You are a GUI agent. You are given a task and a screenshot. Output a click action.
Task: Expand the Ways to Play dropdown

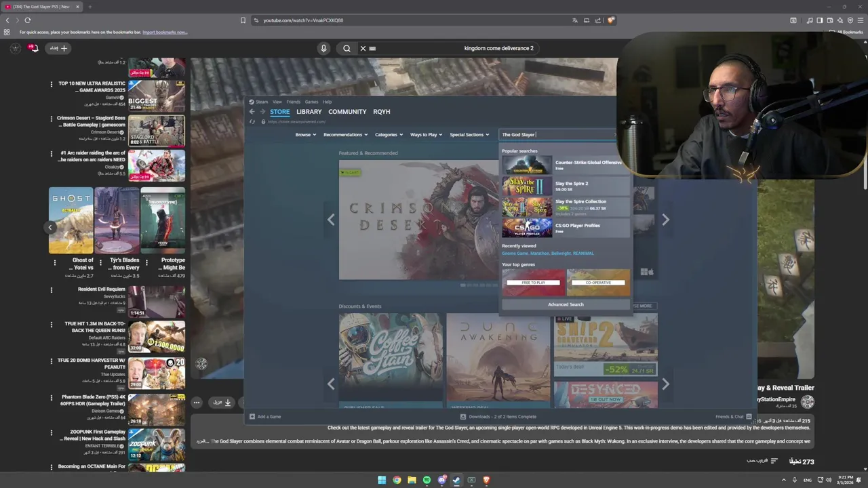426,135
